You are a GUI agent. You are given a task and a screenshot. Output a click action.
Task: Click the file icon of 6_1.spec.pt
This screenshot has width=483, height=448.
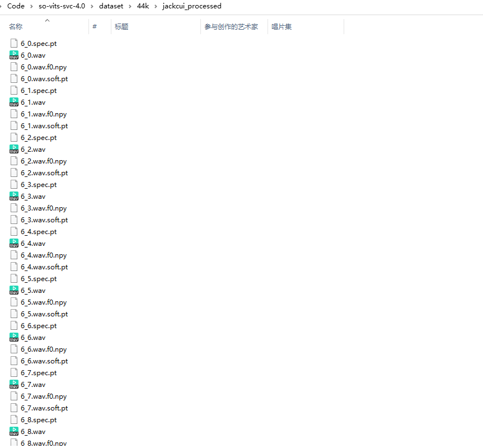14,91
